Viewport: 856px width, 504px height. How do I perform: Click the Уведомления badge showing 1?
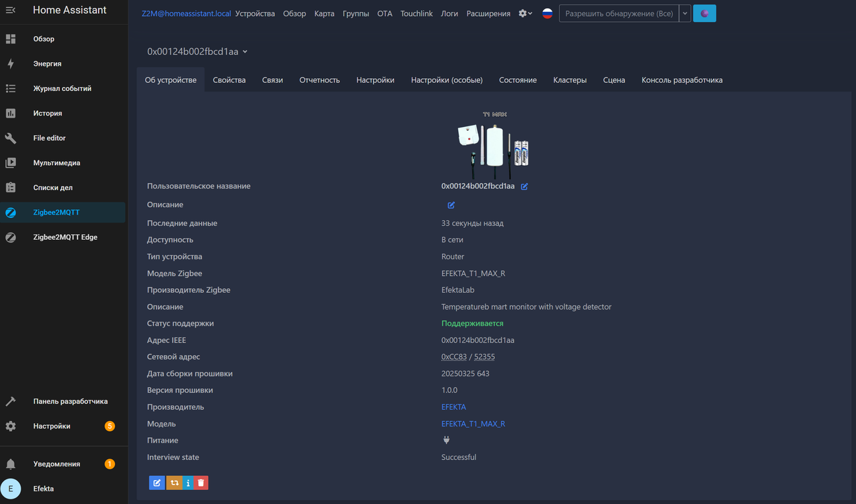pyautogui.click(x=110, y=464)
